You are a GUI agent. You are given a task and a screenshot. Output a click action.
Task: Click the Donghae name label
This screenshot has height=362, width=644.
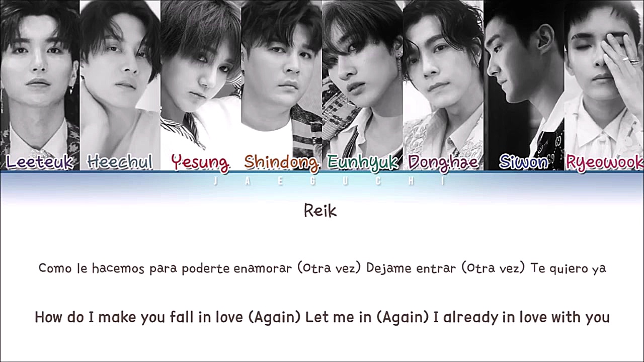[443, 162]
